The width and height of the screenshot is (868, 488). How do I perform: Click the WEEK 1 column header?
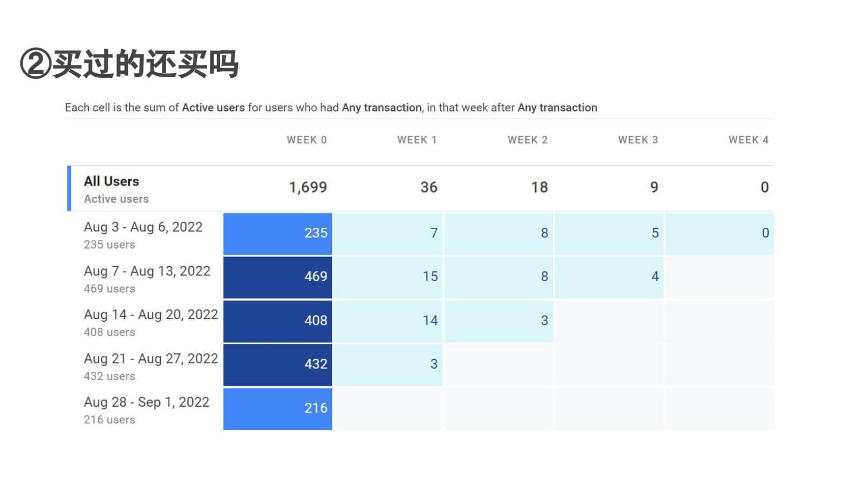pyautogui.click(x=417, y=140)
